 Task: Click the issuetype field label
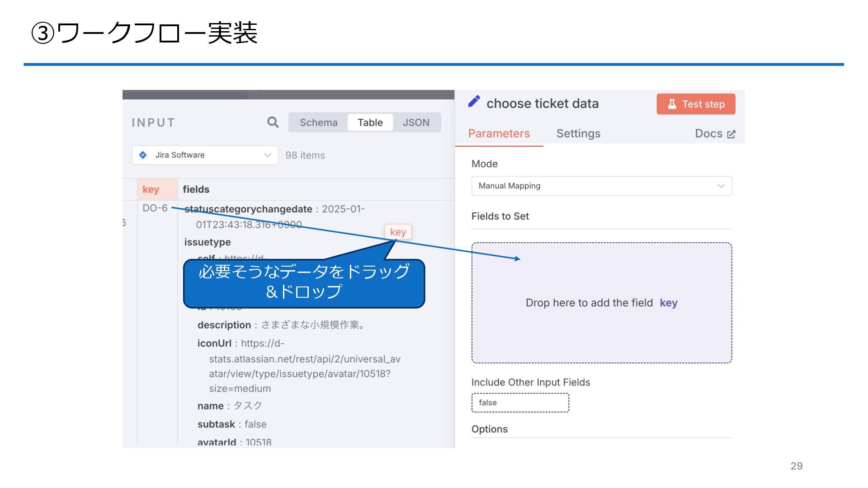(x=208, y=242)
